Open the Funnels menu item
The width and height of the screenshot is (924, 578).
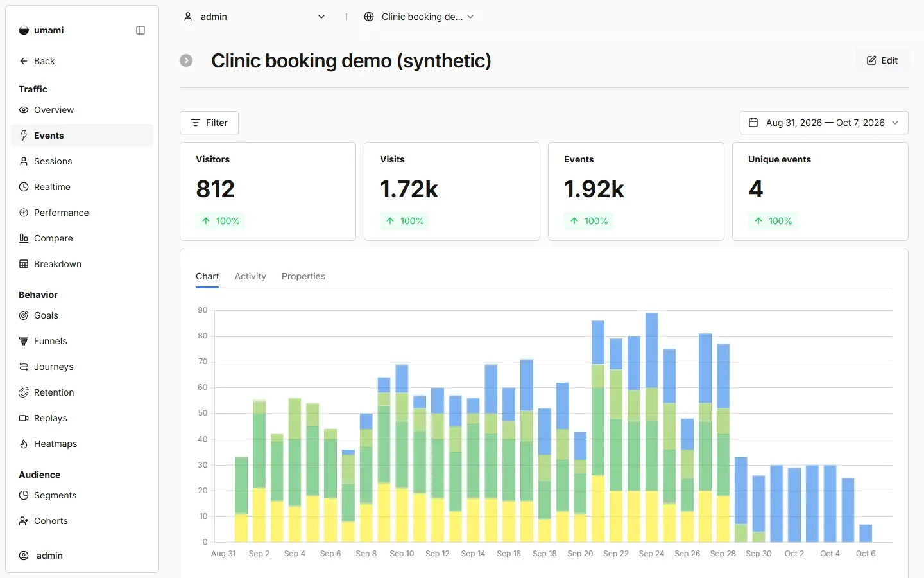[x=82, y=341]
